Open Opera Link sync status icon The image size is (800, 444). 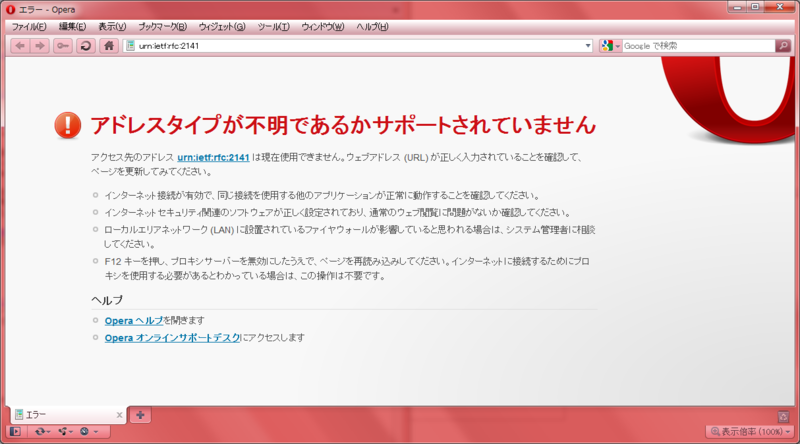tap(40, 432)
